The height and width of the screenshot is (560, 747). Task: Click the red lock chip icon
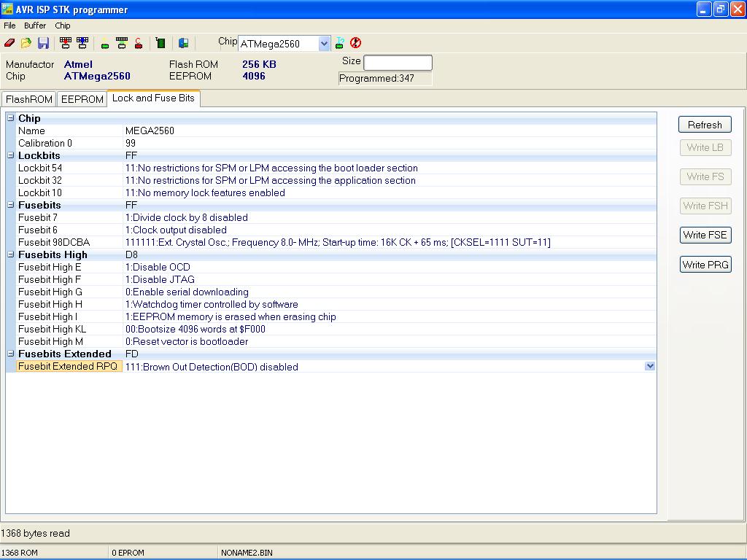pyautogui.click(x=138, y=43)
